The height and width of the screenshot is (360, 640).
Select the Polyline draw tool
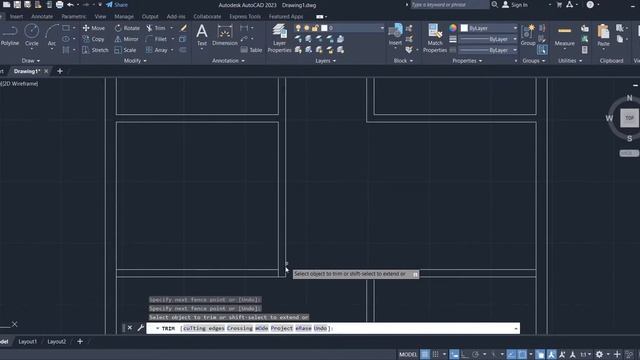click(9, 35)
